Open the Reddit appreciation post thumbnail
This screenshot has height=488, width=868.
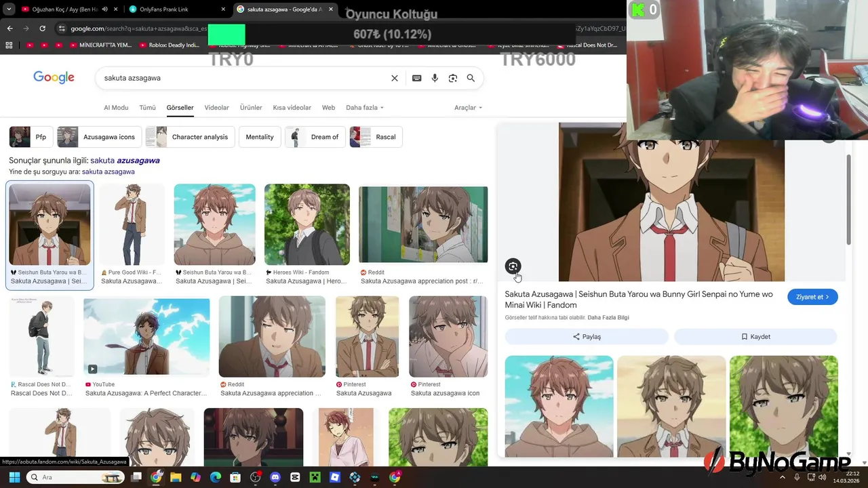coord(423,224)
